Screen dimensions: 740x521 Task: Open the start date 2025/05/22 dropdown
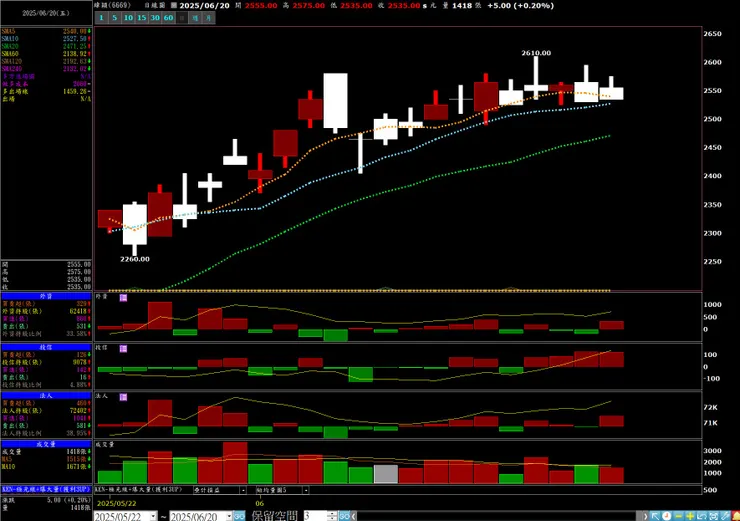click(153, 516)
